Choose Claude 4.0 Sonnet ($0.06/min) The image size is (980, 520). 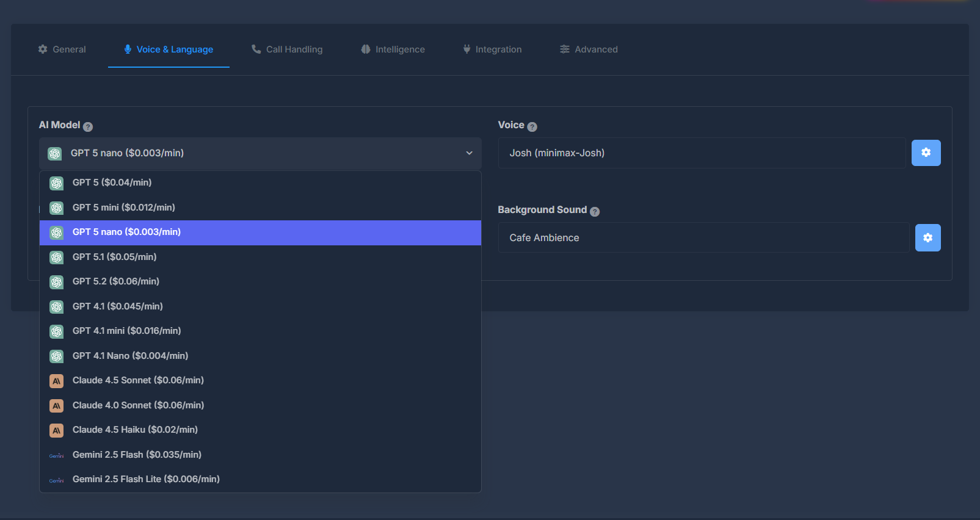point(260,406)
